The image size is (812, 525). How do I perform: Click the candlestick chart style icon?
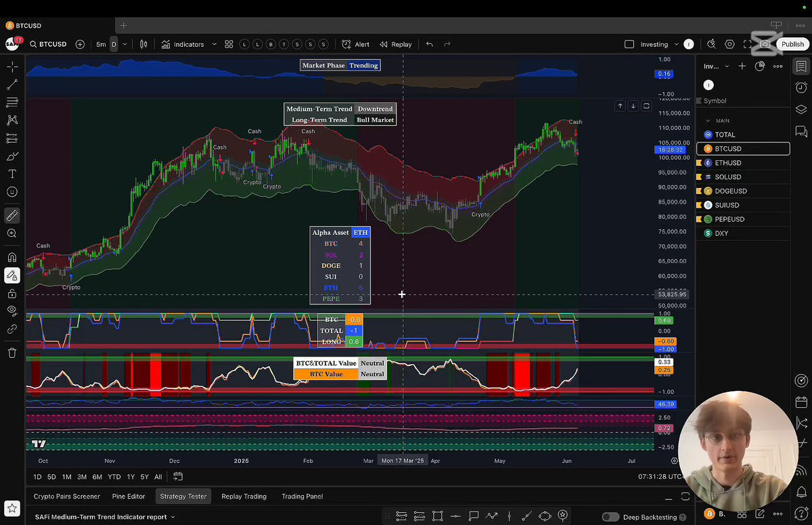point(143,45)
